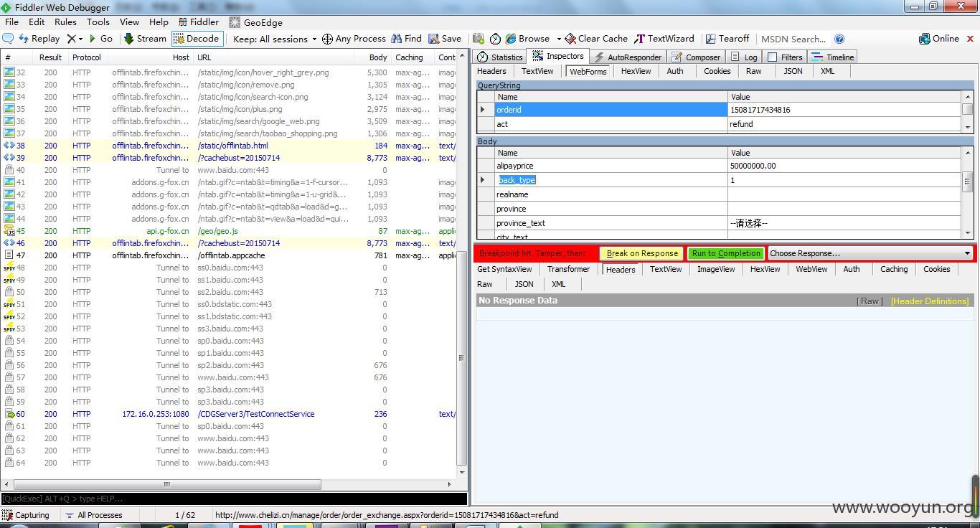Click the alipayprice value 50000000.00
The height and width of the screenshot is (528, 980).
[x=844, y=166]
